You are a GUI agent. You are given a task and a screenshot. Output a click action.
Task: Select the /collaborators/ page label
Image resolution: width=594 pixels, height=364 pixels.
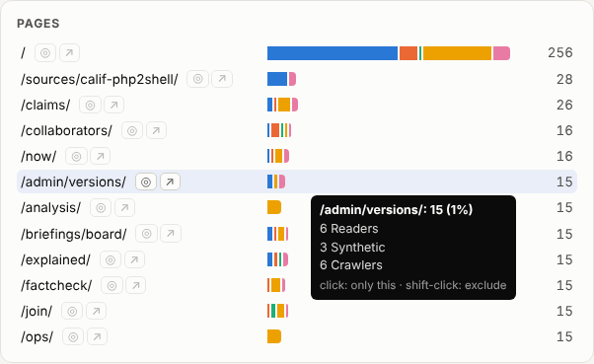pyautogui.click(x=66, y=130)
